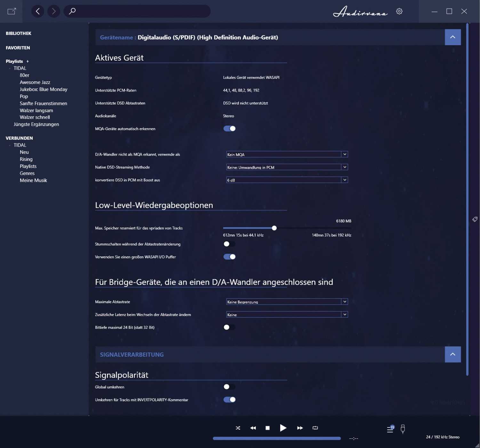Toggle repeat mode
480x448 pixels.
tap(315, 428)
